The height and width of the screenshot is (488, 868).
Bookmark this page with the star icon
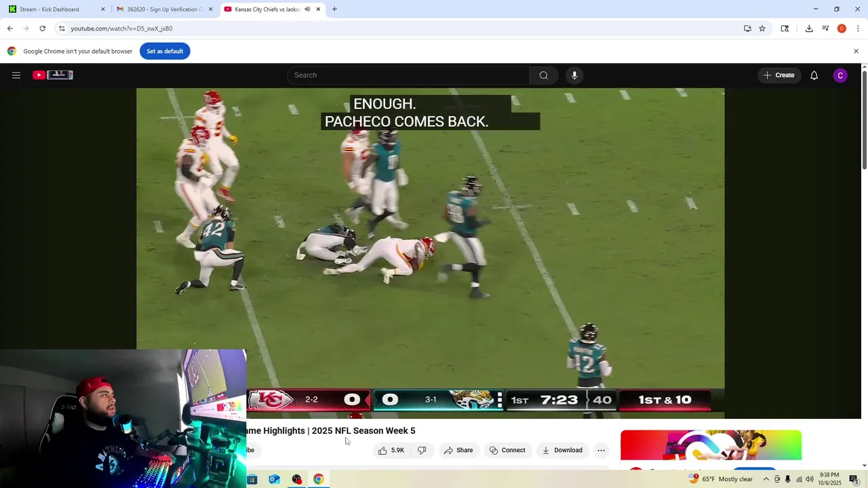click(762, 28)
